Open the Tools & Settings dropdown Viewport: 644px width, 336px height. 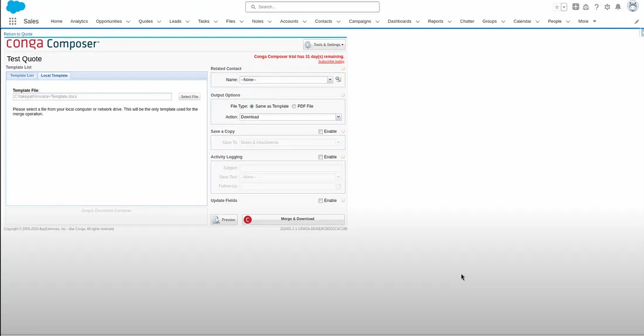[x=324, y=44]
